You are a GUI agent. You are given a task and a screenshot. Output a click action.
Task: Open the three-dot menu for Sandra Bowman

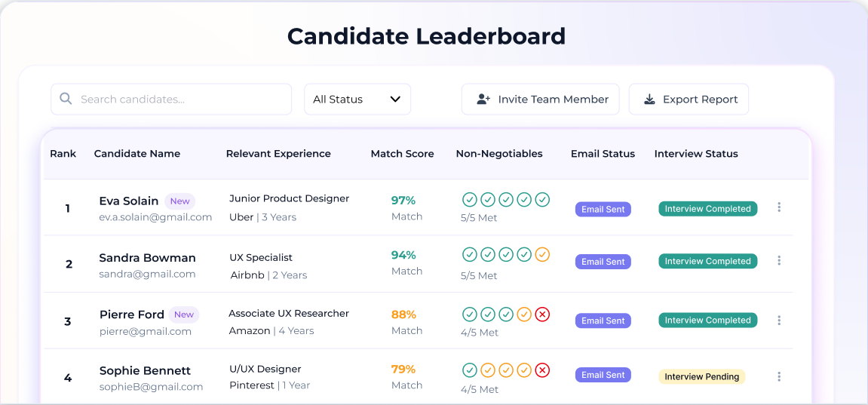tap(779, 261)
